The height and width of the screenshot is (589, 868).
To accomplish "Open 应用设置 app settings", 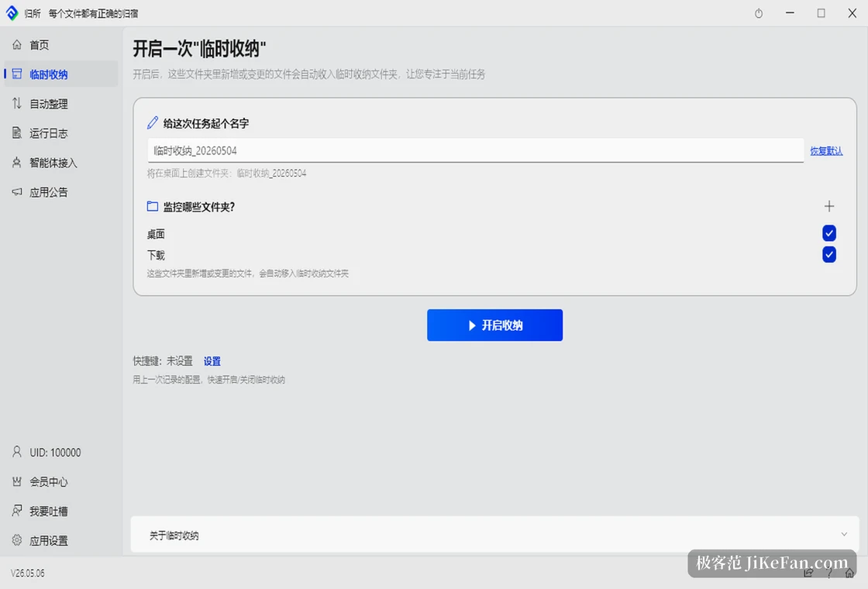I will pos(61,540).
